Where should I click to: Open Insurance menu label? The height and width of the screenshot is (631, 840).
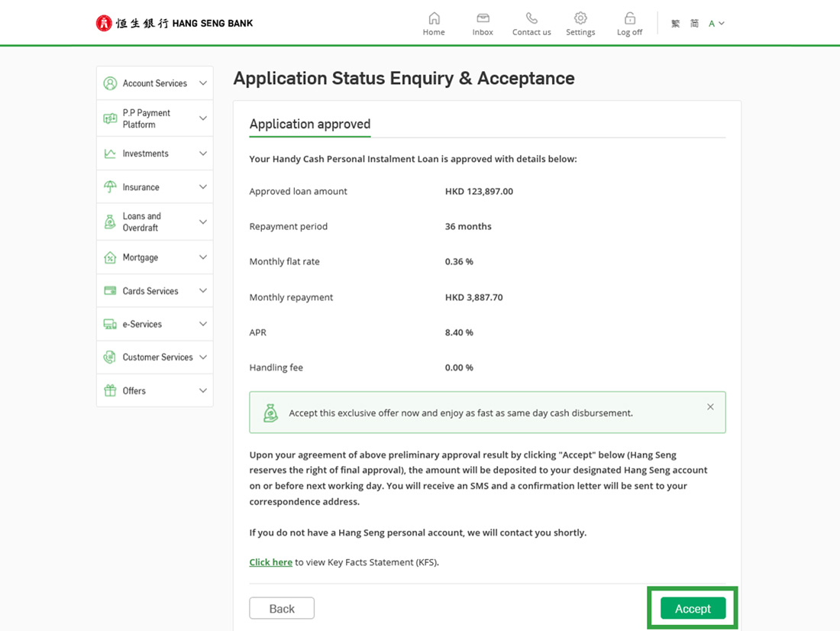(141, 187)
